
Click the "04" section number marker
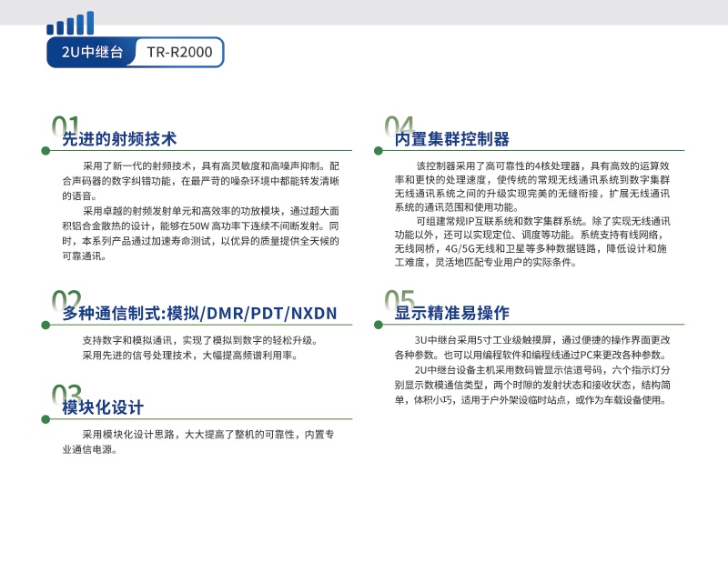pos(399,125)
